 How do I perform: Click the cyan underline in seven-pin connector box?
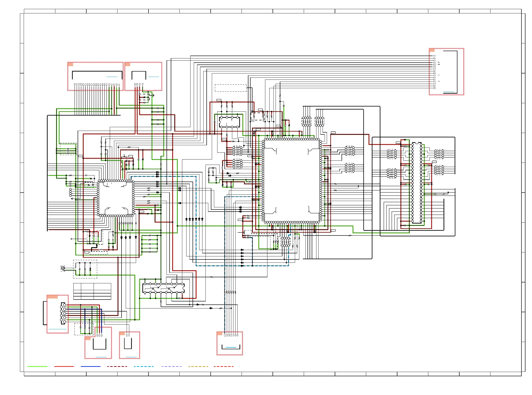point(231,347)
